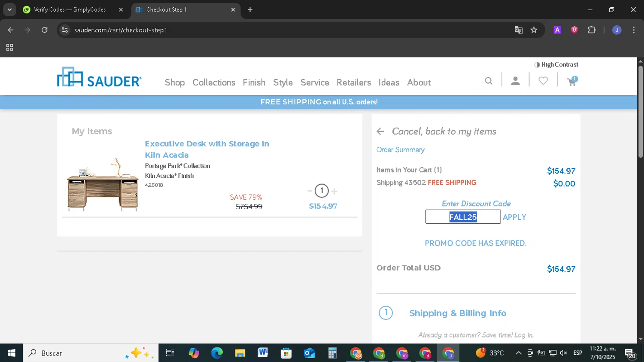The width and height of the screenshot is (644, 362).
Task: Click Executive Desk with Storage product link
Action: (x=207, y=149)
